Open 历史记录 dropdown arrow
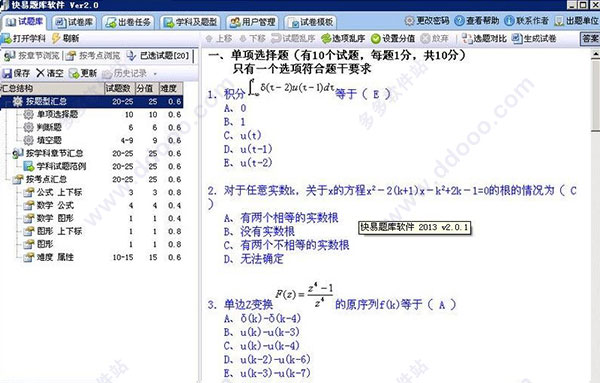 click(155, 73)
